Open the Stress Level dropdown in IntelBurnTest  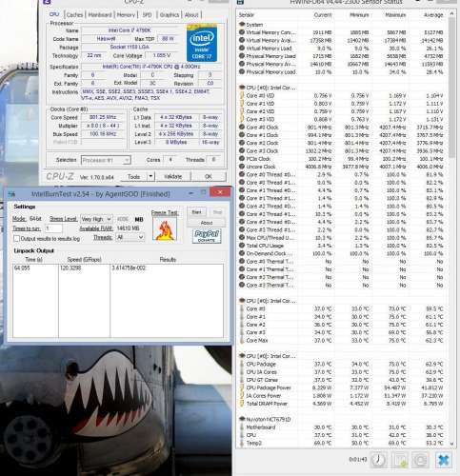96,219
